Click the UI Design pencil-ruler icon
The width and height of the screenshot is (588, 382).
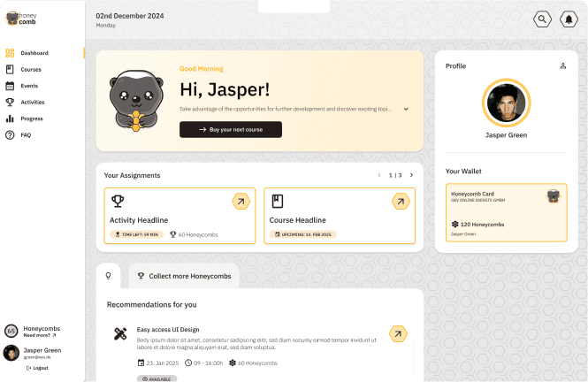pyautogui.click(x=120, y=333)
